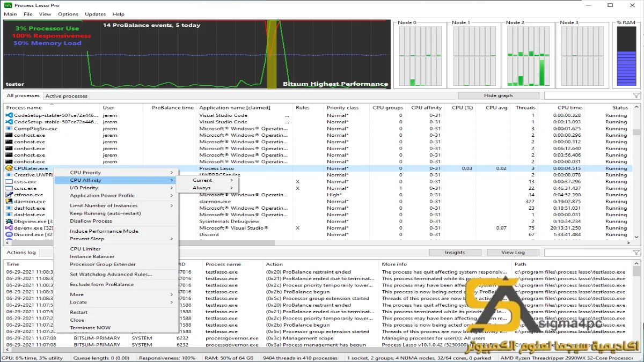Click the Queue length status bar entry
Viewport: 644px width, 362px height.
tap(101, 358)
